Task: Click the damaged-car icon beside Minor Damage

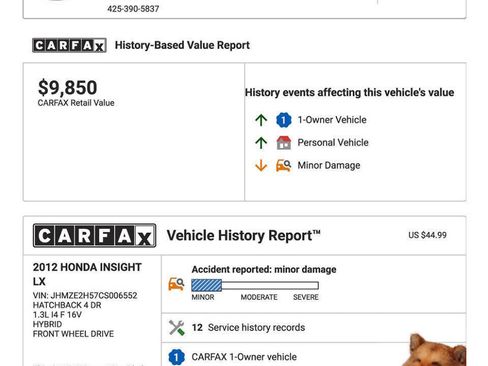Action: pyautogui.click(x=284, y=165)
